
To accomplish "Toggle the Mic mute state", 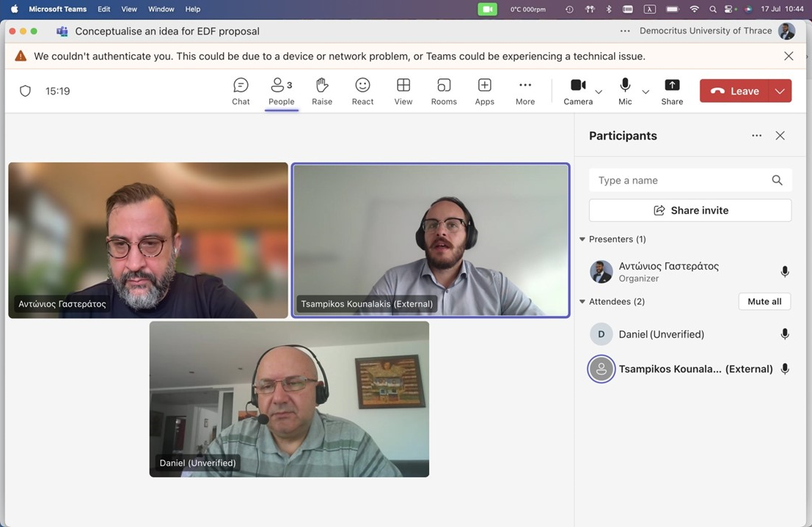I will [625, 92].
